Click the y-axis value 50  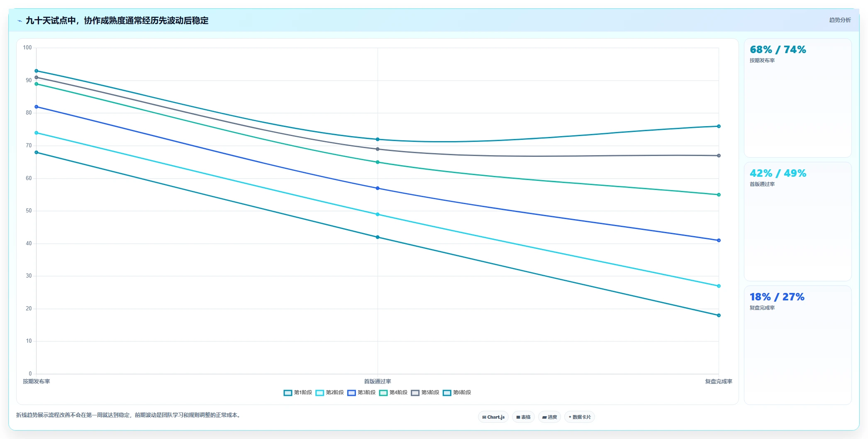coord(29,211)
